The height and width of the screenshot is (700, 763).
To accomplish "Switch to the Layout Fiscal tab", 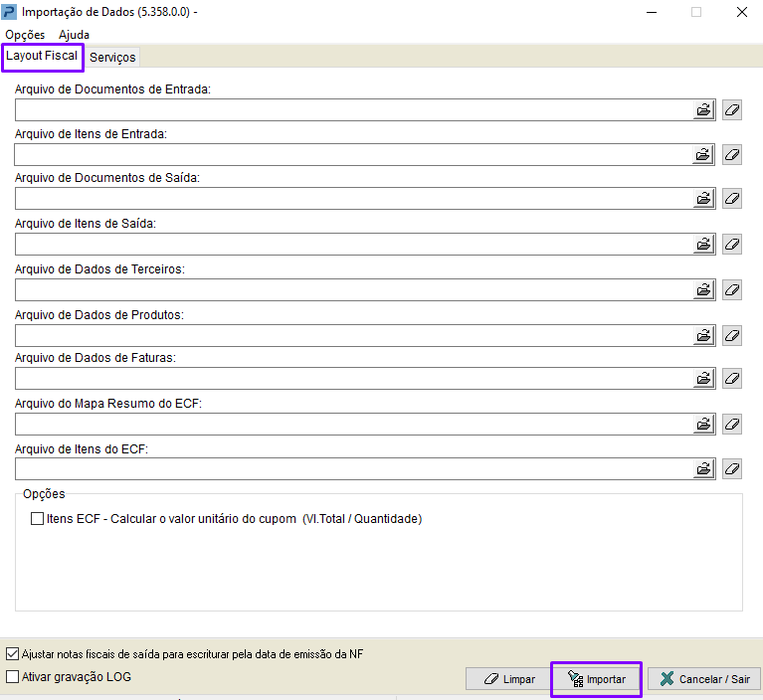I will tap(42, 56).
